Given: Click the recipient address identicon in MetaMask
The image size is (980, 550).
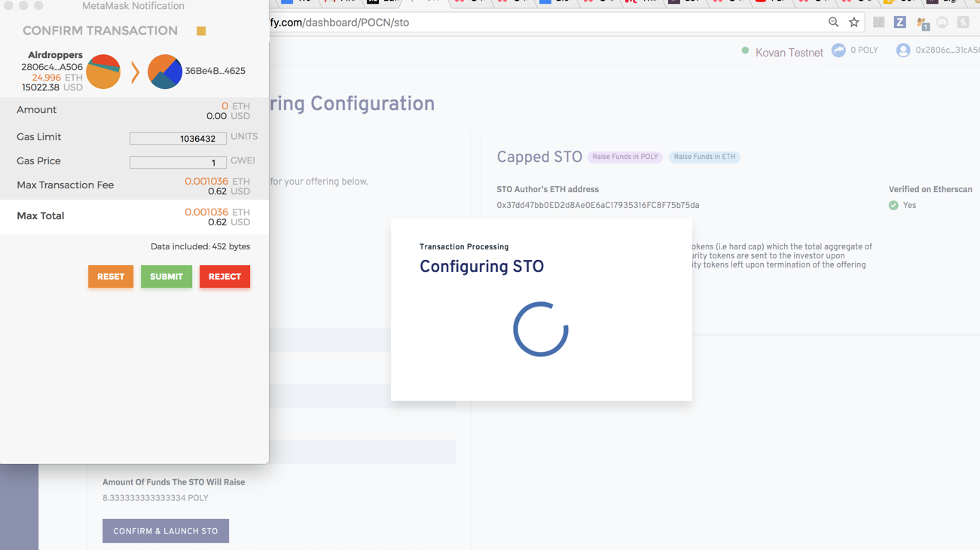Looking at the screenshot, I should pyautogui.click(x=164, y=72).
